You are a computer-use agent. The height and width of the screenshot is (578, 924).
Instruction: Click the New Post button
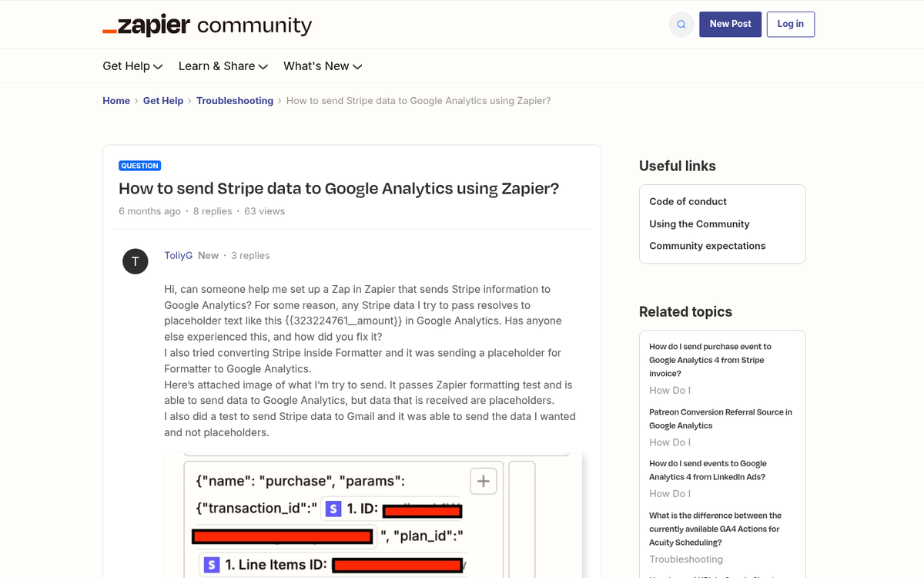pos(730,24)
